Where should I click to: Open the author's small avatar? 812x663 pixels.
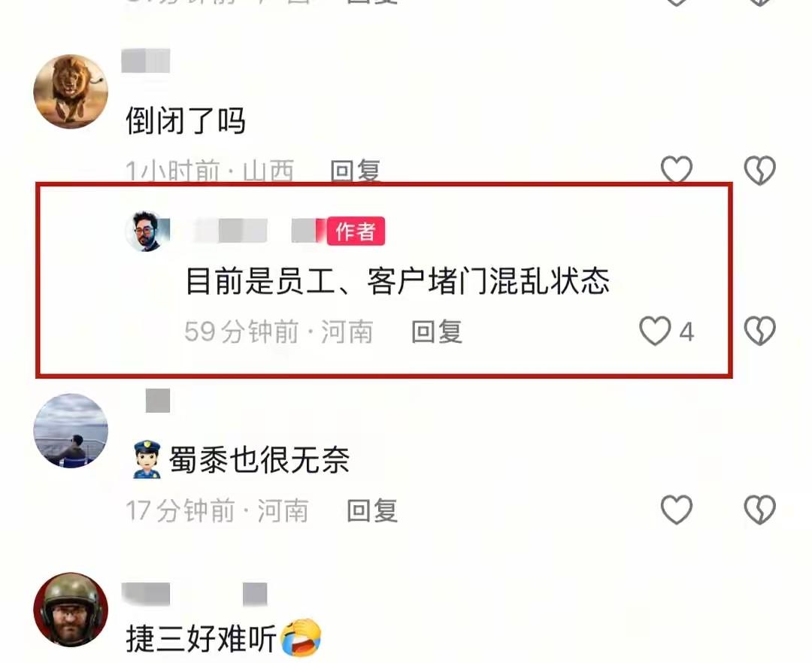(147, 232)
